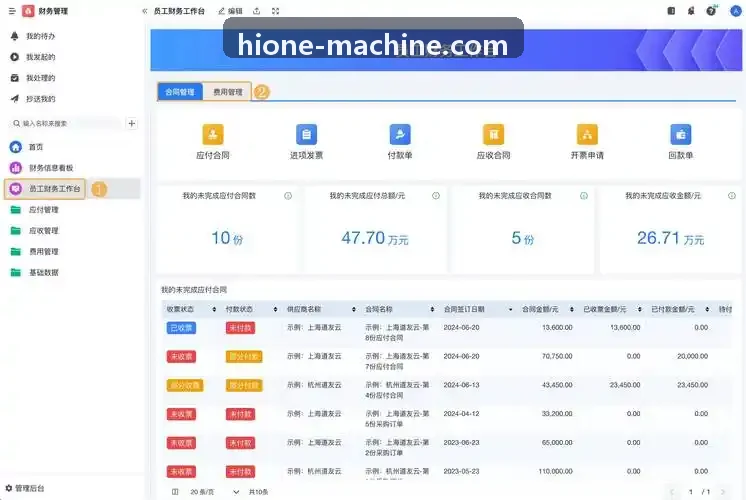Viewport: 746px width, 500px height.
Task: Click the 47.70 万元 value
Action: coord(375,238)
